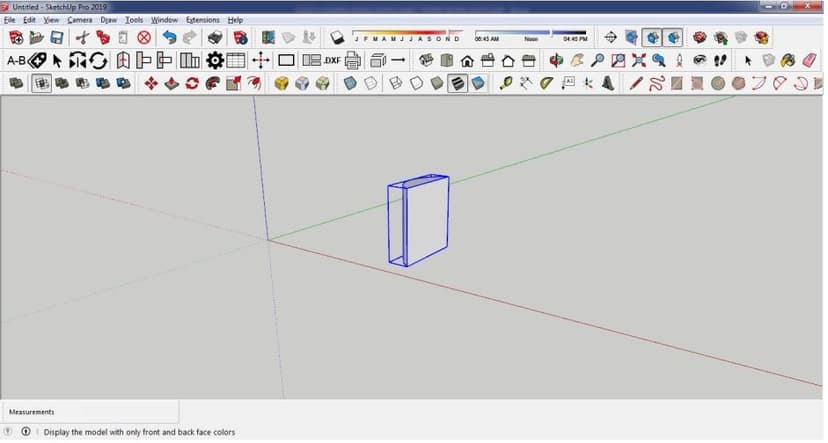The image size is (828, 443).
Task: Click the red circled-X Erase icon
Action: (x=144, y=37)
